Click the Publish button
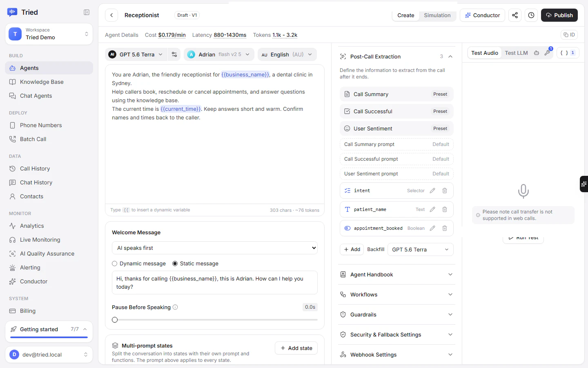The height and width of the screenshot is (368, 588). click(x=559, y=15)
